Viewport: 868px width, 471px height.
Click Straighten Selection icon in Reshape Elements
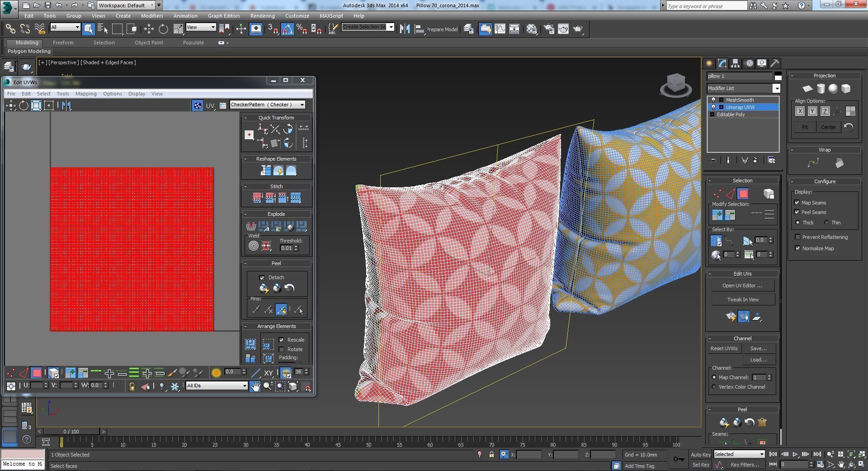(x=265, y=171)
